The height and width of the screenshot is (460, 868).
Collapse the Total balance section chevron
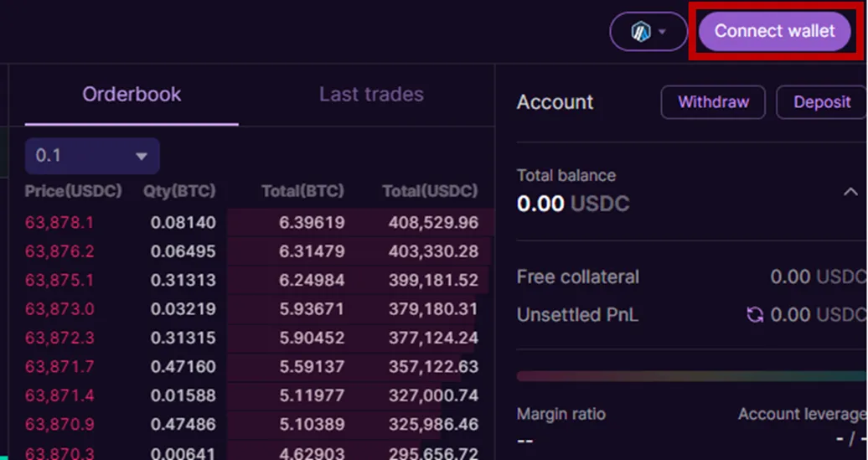(850, 192)
